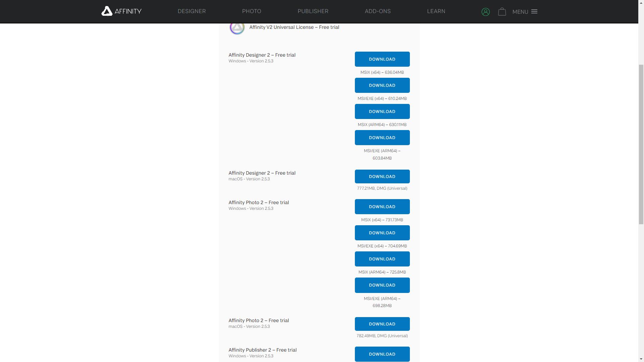Image resolution: width=644 pixels, height=362 pixels.
Task: Open the Learn navigation item
Action: 436,11
